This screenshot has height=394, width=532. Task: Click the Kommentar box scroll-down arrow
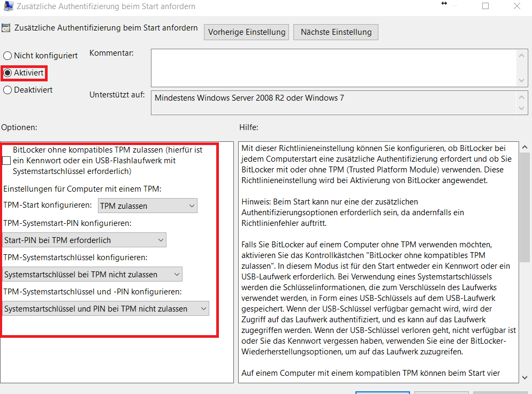pos(522,80)
